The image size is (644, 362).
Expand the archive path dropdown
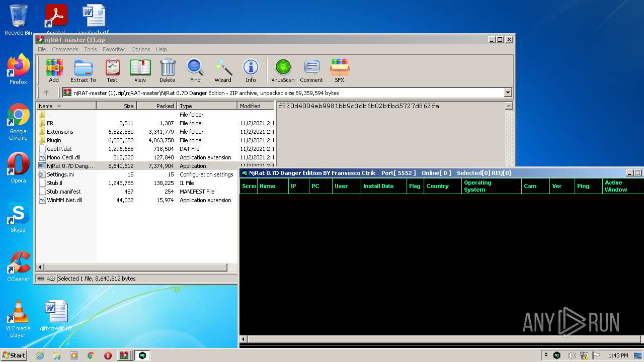[508, 93]
